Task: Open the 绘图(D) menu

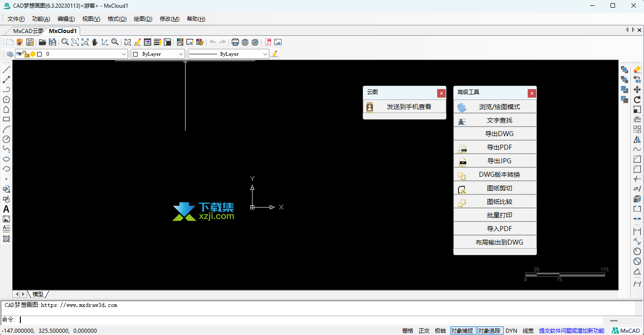Action: coord(143,19)
